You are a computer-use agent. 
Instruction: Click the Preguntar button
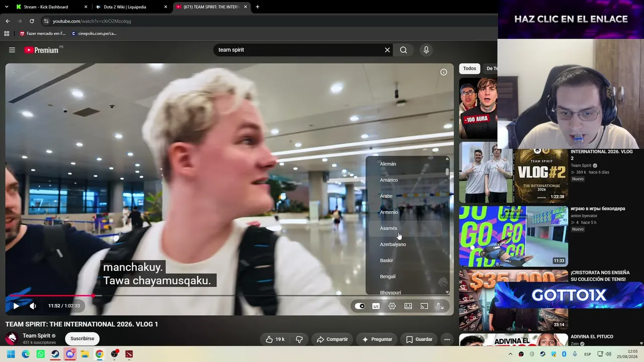(377, 339)
